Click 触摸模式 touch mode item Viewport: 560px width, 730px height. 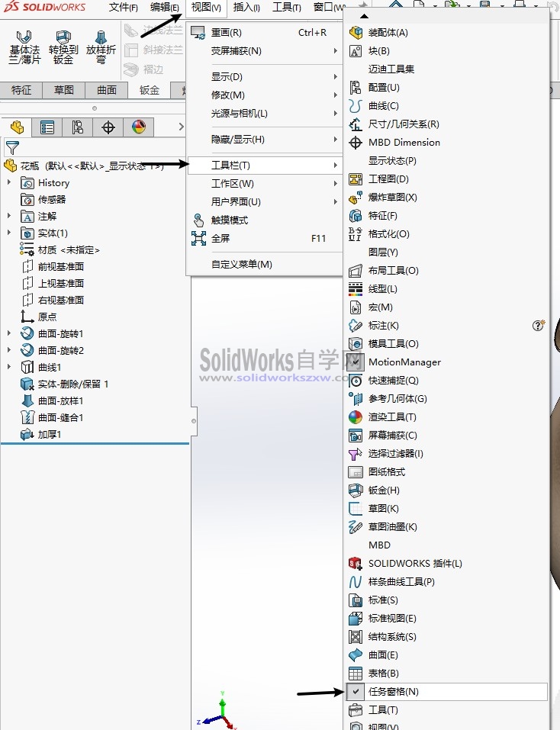tap(265, 220)
